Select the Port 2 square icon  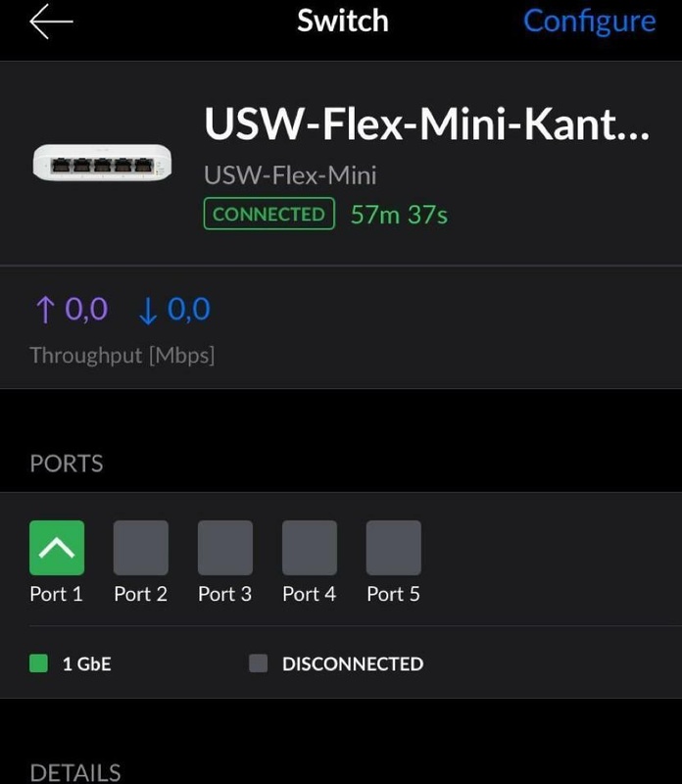click(141, 547)
